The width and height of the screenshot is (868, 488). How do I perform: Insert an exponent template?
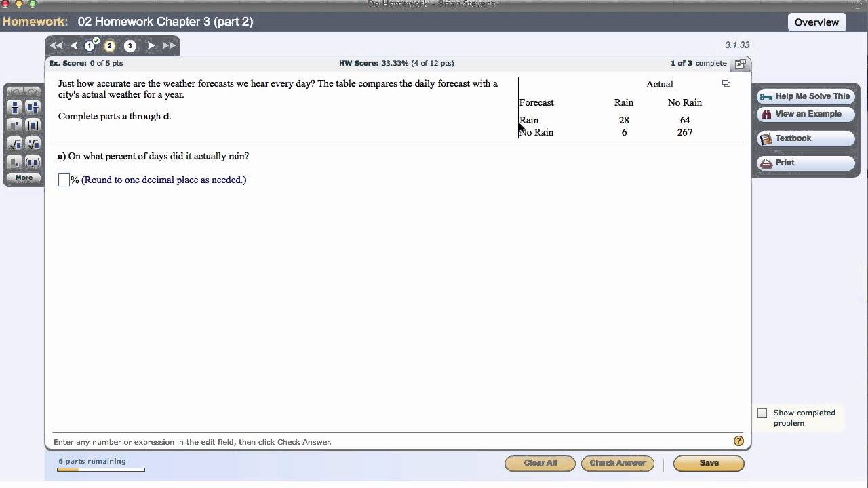[x=14, y=125]
